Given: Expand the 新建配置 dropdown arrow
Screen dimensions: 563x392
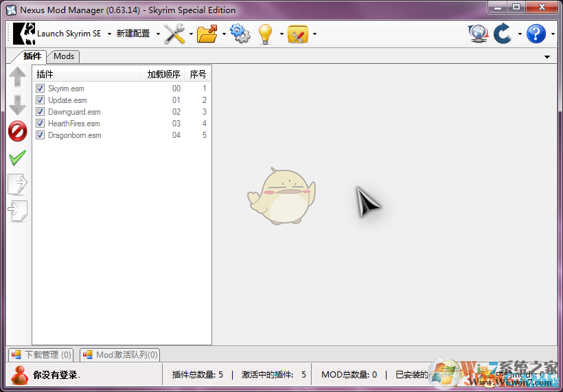Looking at the screenshot, I should coord(158,34).
